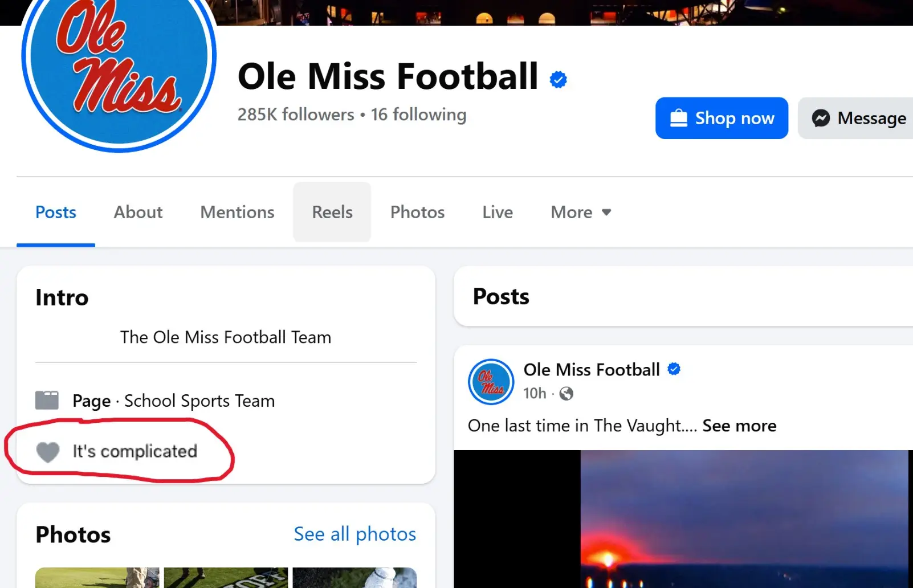This screenshot has height=588, width=913.
Task: Click the verified badge beside the page title
Action: pyautogui.click(x=558, y=79)
